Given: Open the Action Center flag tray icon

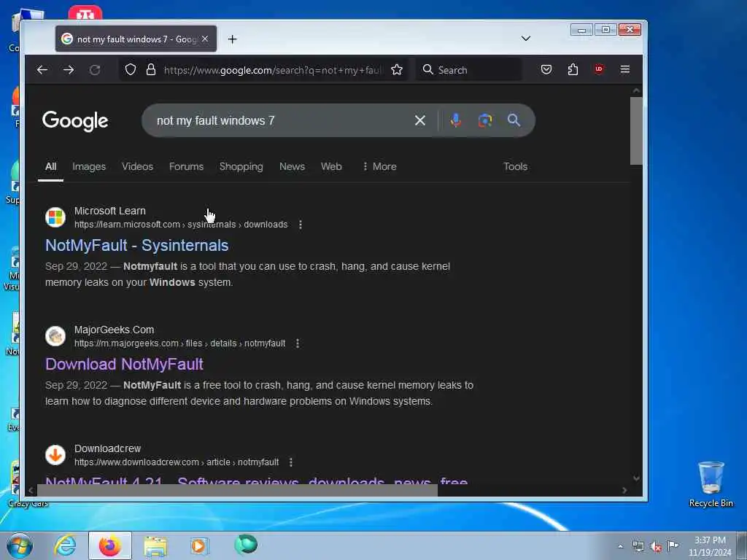Looking at the screenshot, I should pos(673,545).
